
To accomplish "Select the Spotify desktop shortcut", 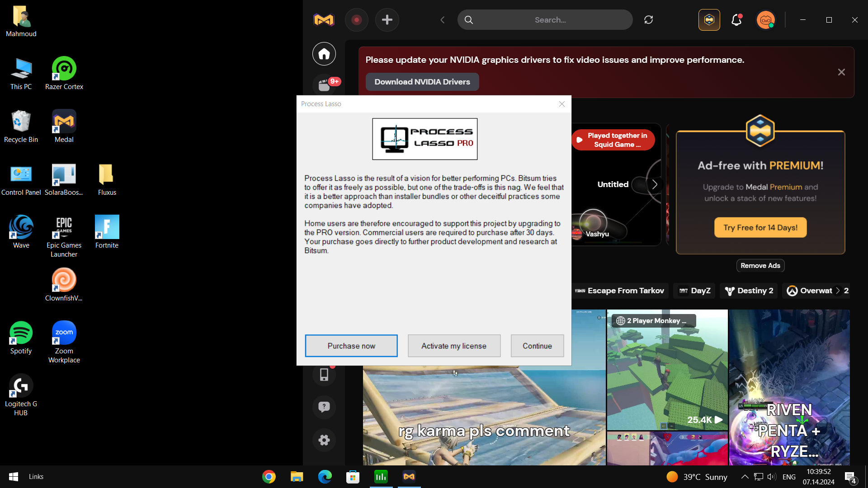I will pyautogui.click(x=21, y=338).
